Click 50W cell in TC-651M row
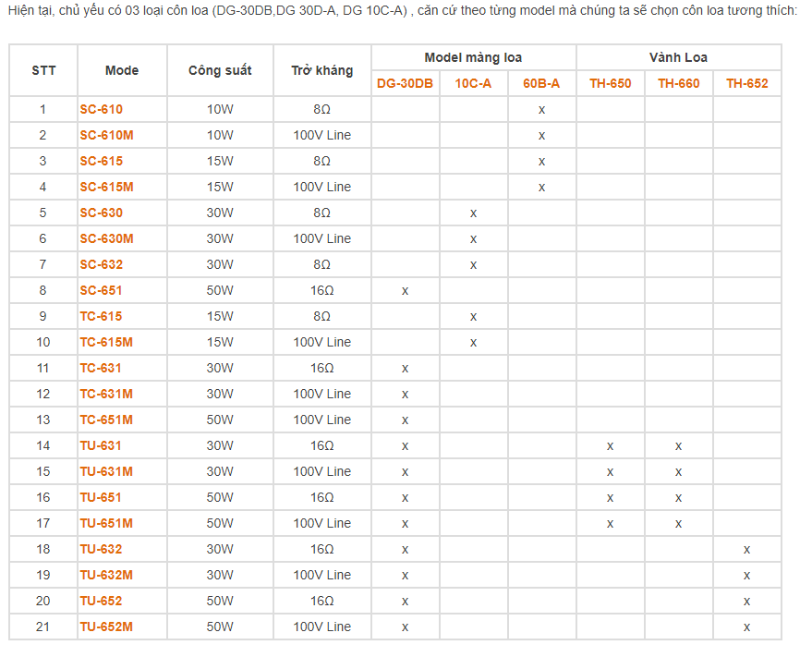 click(x=220, y=420)
